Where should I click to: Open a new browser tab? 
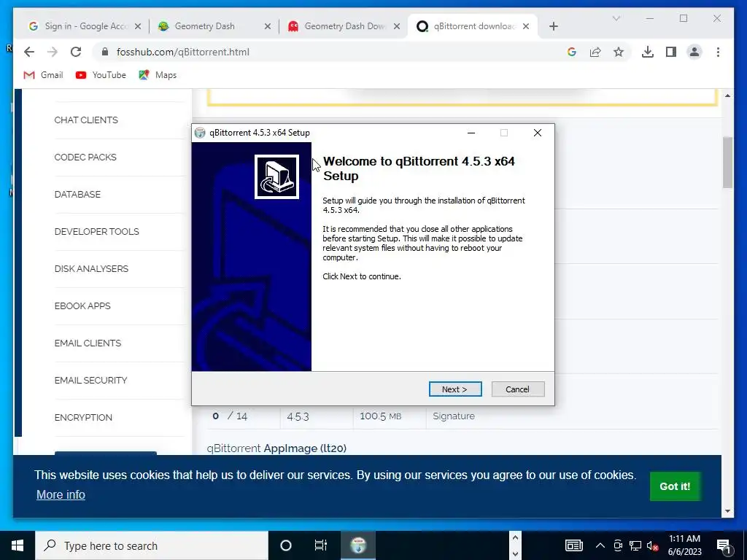click(553, 26)
